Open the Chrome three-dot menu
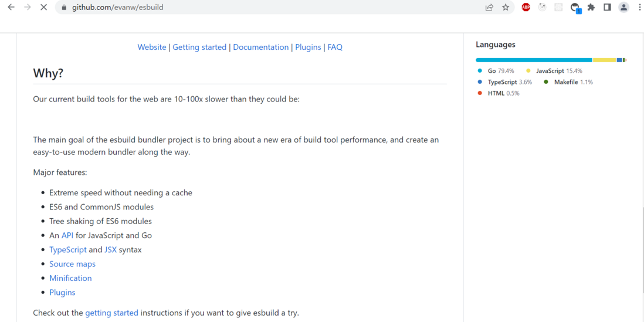644x322 pixels. 639,7
